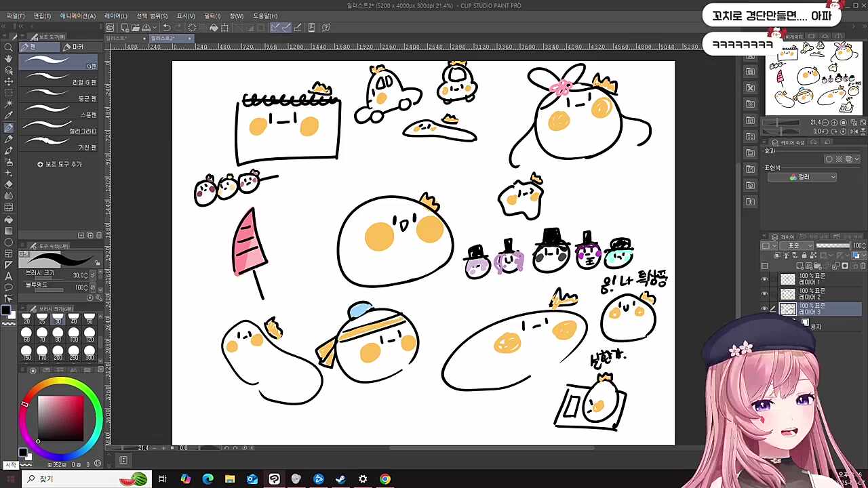The image size is (868, 488).
Task: Select the Zoom magnifier tool
Action: tap(8, 47)
